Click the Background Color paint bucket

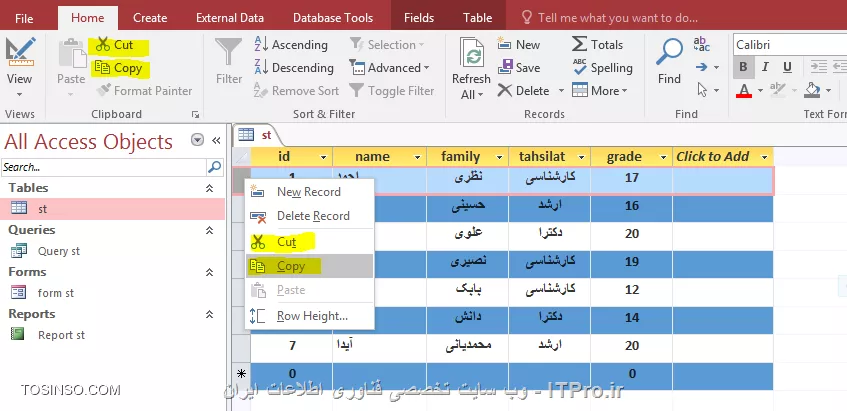(812, 90)
